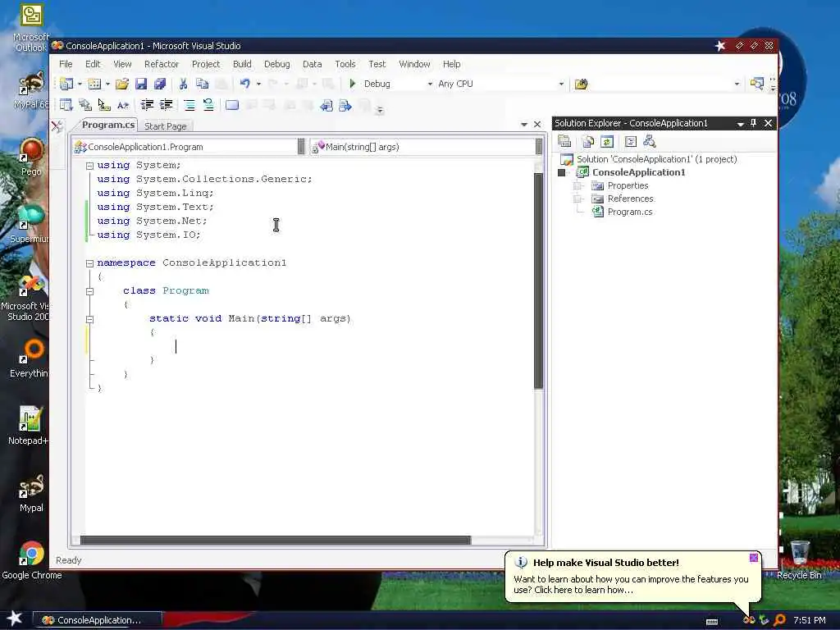The image size is (840, 630).
Task: Open the New Project dropdown arrow
Action: 80,84
